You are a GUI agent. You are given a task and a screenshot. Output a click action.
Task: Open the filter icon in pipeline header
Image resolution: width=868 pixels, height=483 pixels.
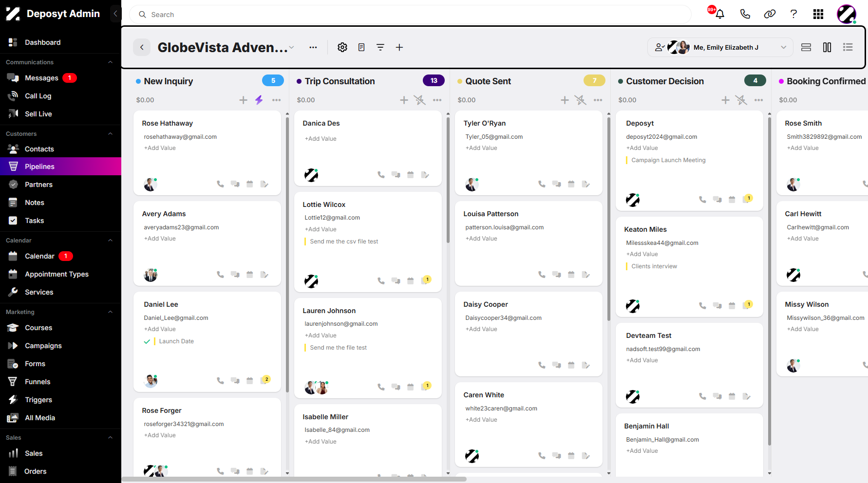point(380,47)
